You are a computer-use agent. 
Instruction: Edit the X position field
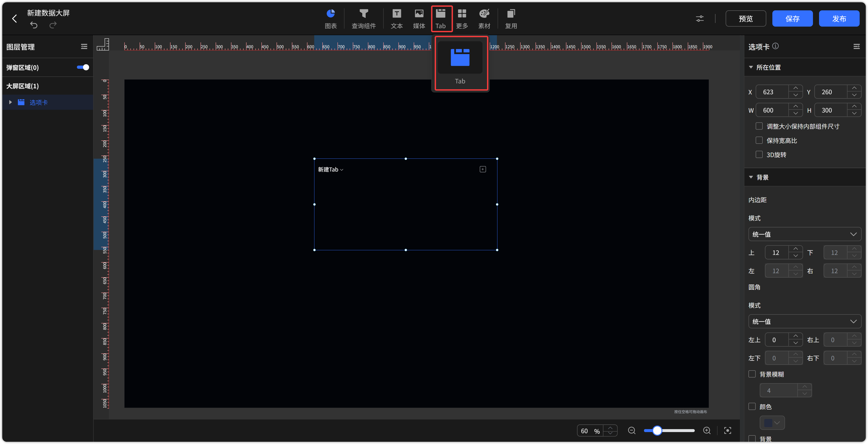point(772,92)
